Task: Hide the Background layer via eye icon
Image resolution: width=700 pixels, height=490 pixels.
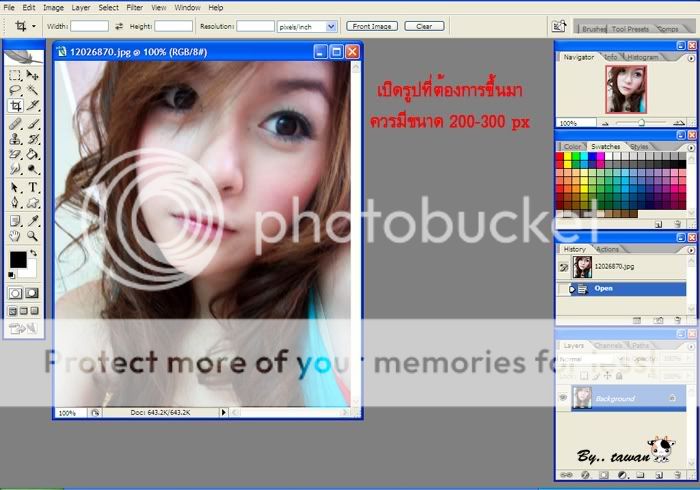Action: point(563,398)
